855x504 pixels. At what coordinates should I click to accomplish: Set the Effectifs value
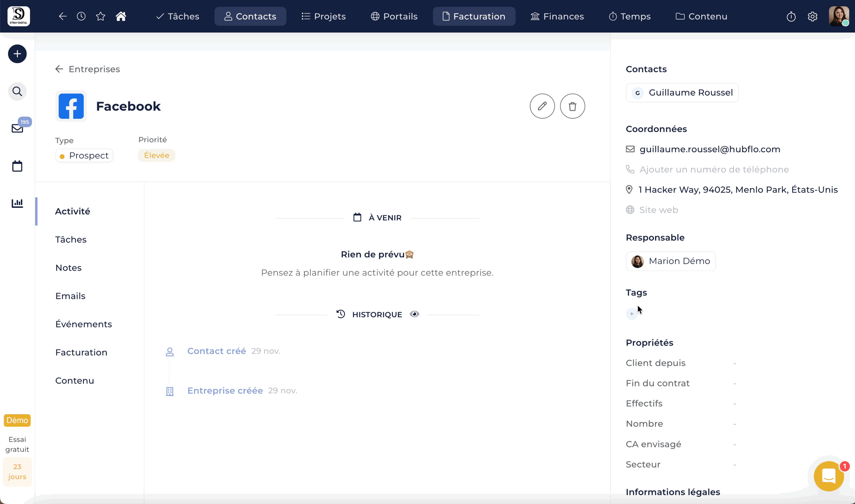tap(734, 404)
